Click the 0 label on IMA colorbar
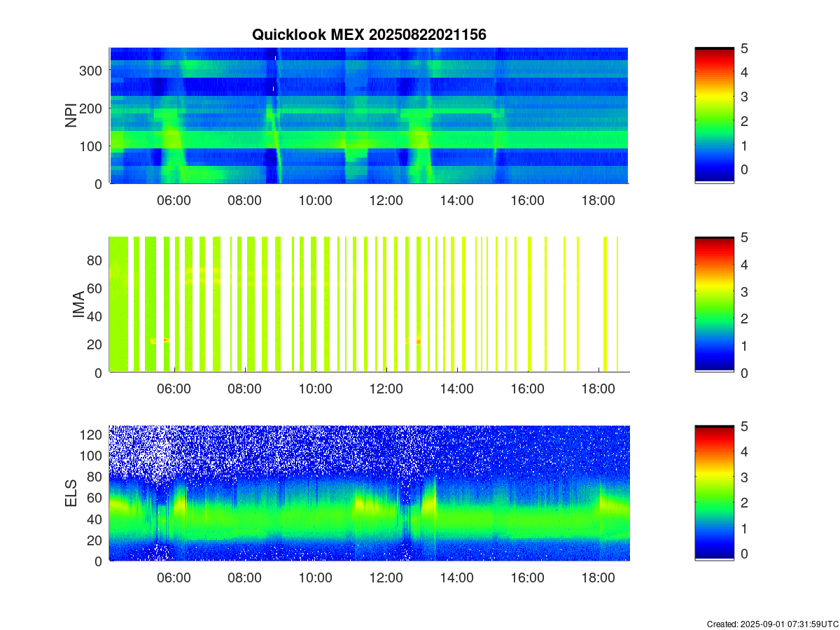 click(745, 373)
